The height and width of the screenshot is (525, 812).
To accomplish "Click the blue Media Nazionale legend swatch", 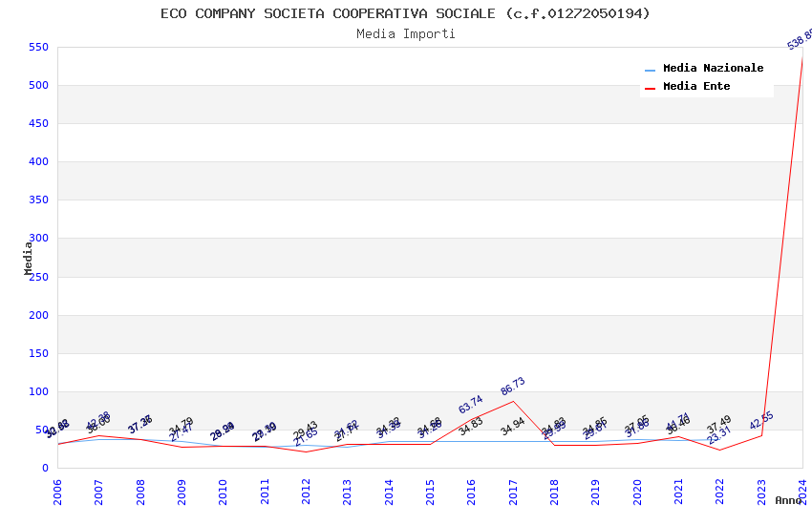I will (x=650, y=70).
